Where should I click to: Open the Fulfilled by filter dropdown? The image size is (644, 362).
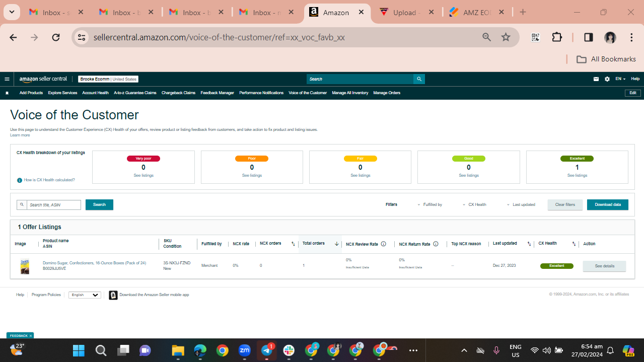(x=430, y=205)
